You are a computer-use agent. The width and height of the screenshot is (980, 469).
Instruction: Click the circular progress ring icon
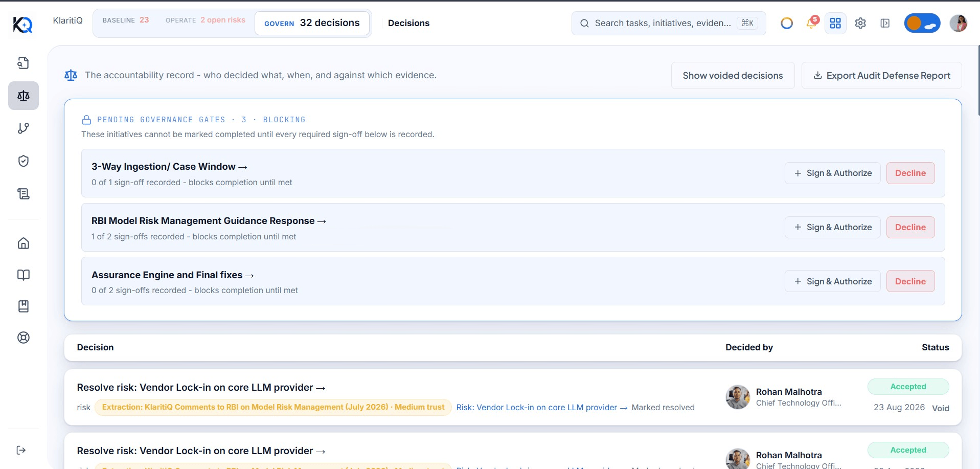787,23
